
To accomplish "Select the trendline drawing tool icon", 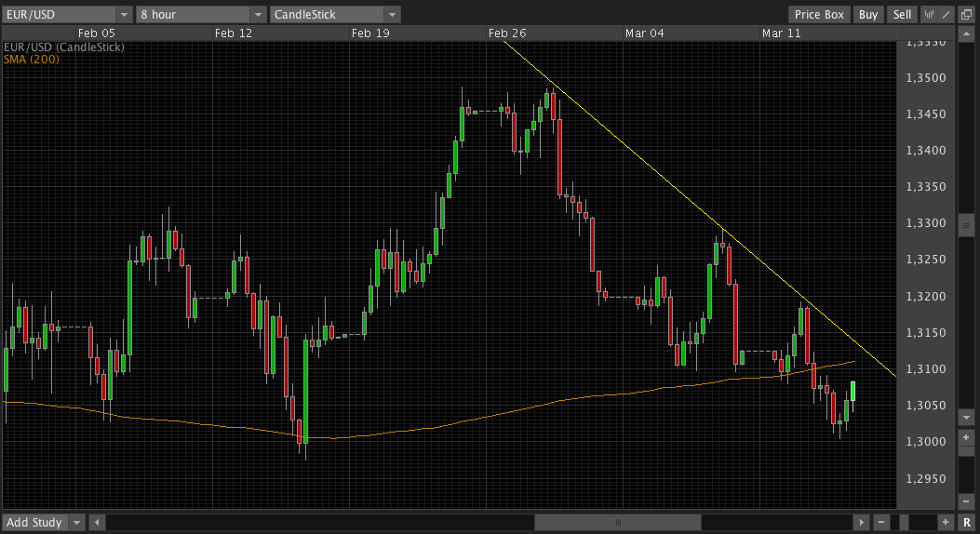I will click(x=946, y=14).
